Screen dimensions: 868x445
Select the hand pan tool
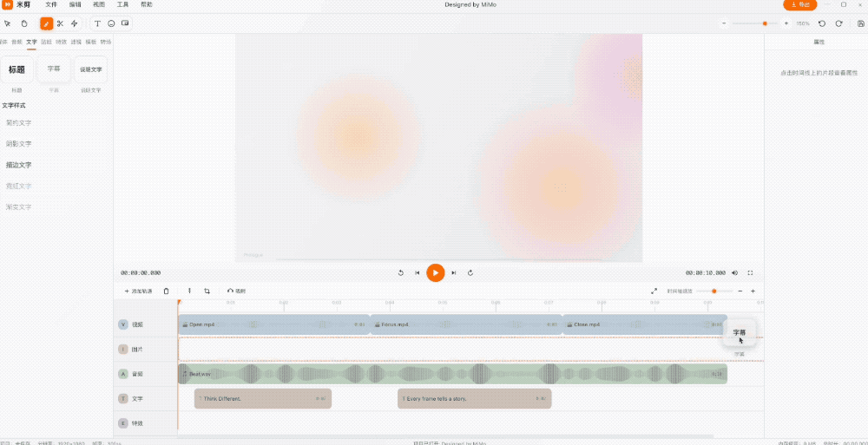pyautogui.click(x=24, y=23)
